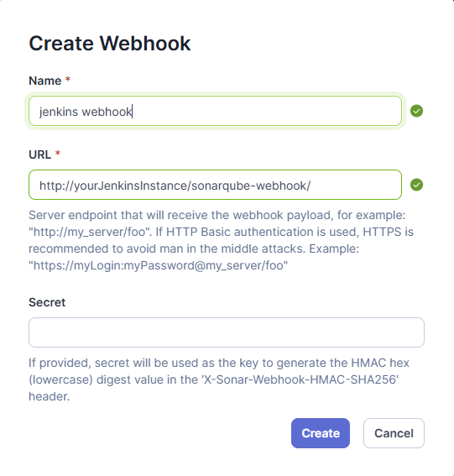Screen dimensions: 454x476
Task: Click the red asterisk next to Name
Action: click(68, 80)
